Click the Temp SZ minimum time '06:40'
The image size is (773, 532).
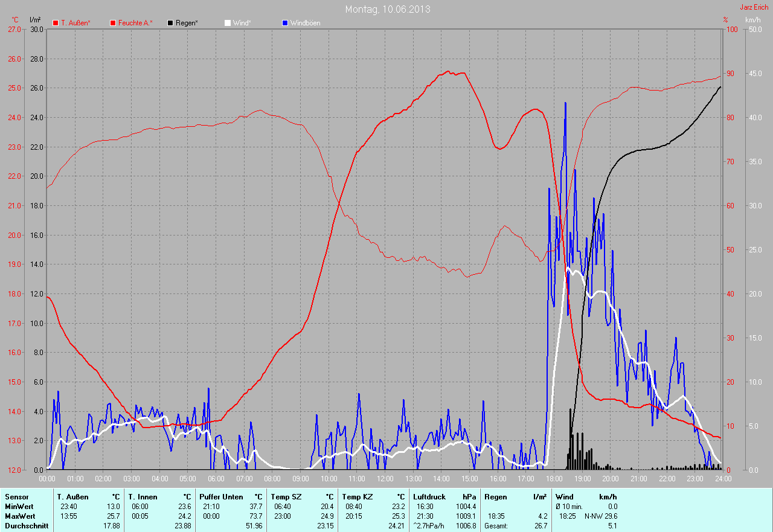pos(283,507)
